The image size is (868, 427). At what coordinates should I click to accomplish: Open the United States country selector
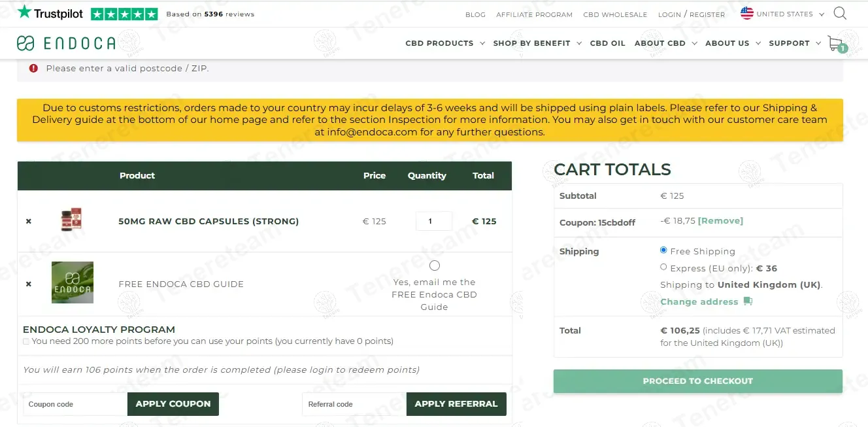pos(784,14)
